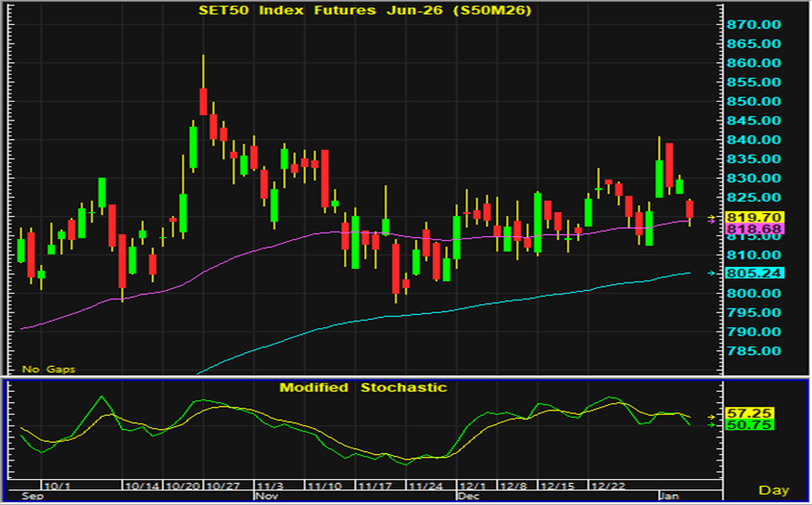Click the 10/27 date marker on time axis
Viewport: 812px width, 505px height.
click(x=223, y=486)
